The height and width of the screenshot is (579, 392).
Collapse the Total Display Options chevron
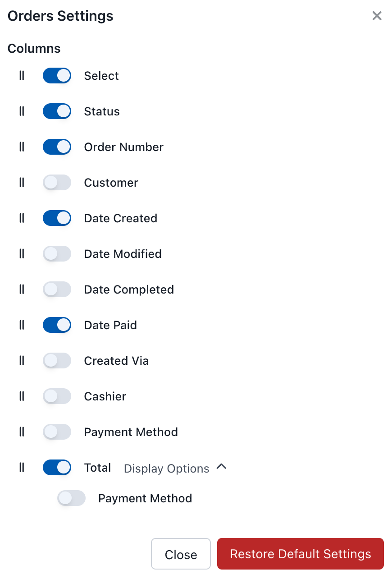coord(221,468)
